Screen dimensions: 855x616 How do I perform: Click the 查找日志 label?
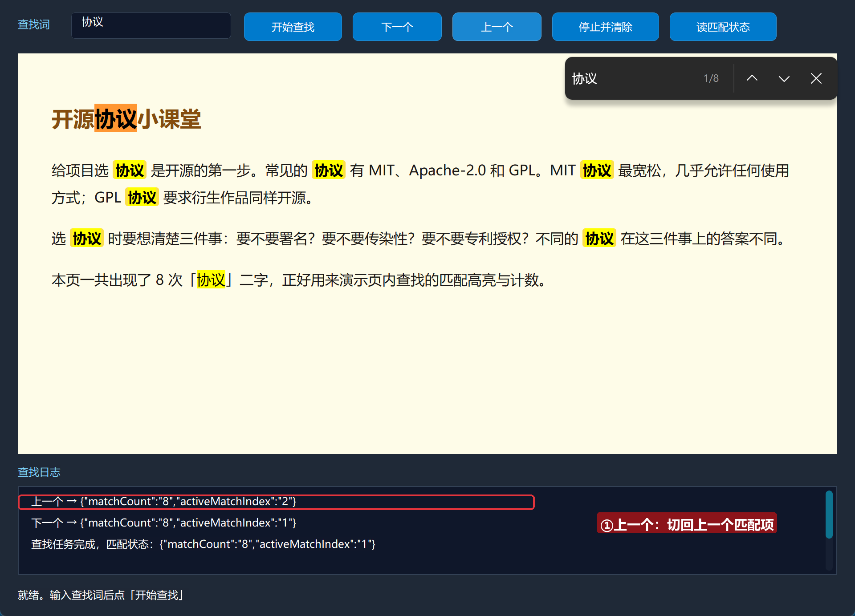coord(39,472)
